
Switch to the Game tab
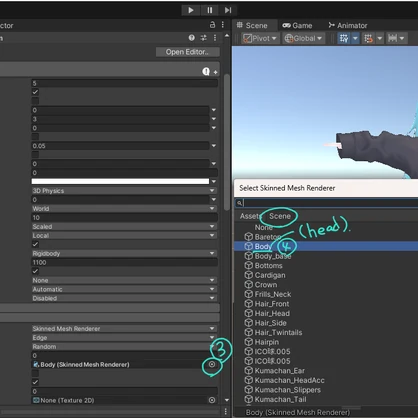tap(297, 25)
